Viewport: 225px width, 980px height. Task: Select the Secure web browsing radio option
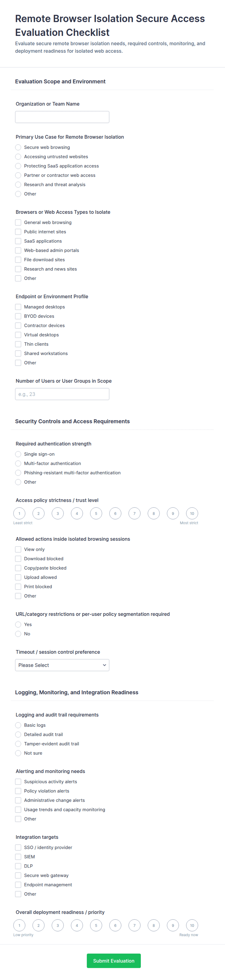[x=18, y=147]
